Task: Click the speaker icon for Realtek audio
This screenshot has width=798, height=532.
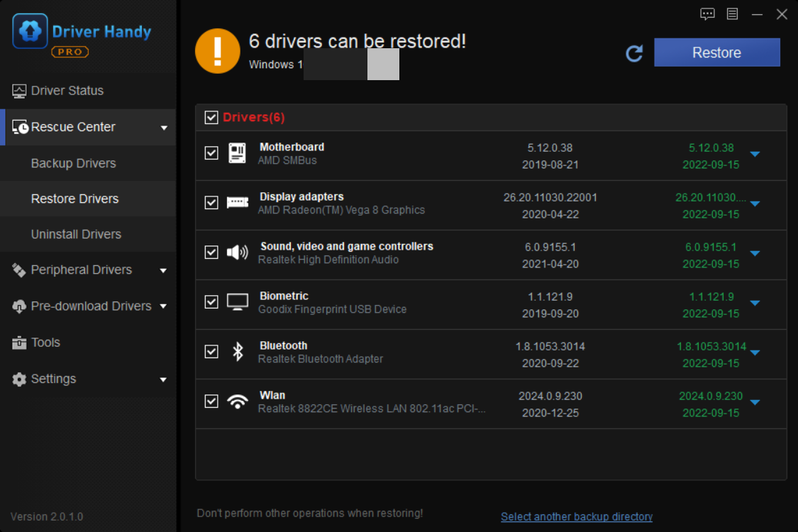Action: [237, 252]
